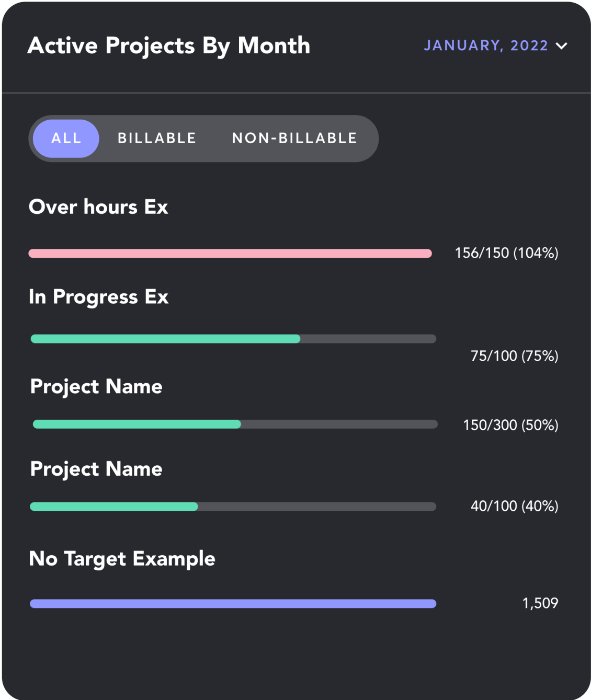The height and width of the screenshot is (700, 591).
Task: Click the chevron arrow beside January, 2022
Action: 561,46
